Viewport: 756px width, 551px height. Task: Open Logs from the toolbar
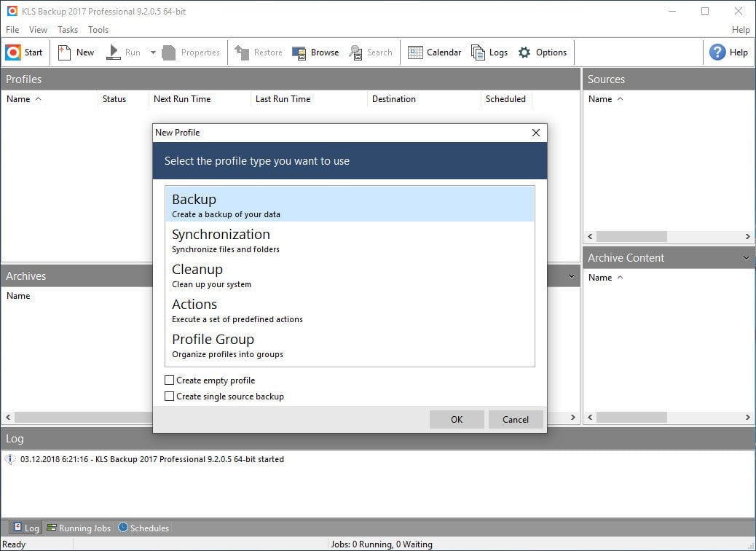(x=478, y=52)
